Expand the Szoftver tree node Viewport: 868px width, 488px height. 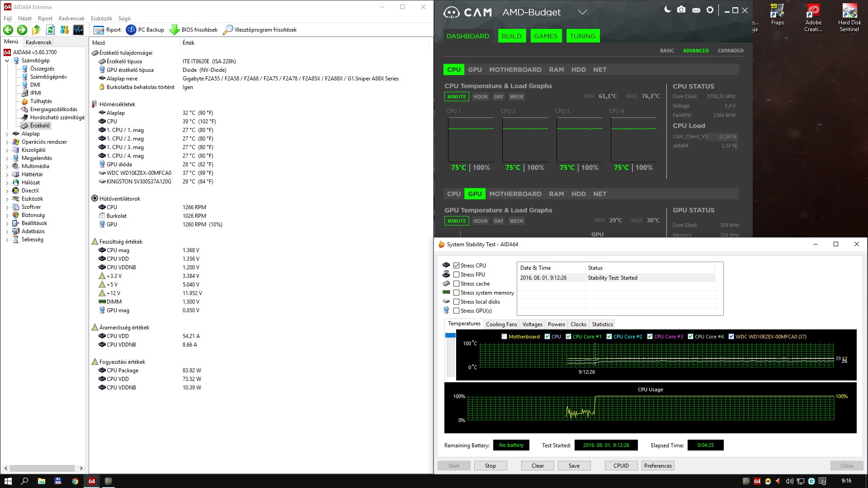7,207
